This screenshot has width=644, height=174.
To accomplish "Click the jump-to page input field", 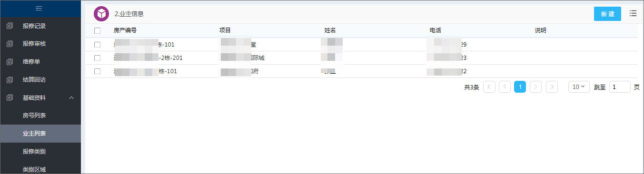I will 620,87.
